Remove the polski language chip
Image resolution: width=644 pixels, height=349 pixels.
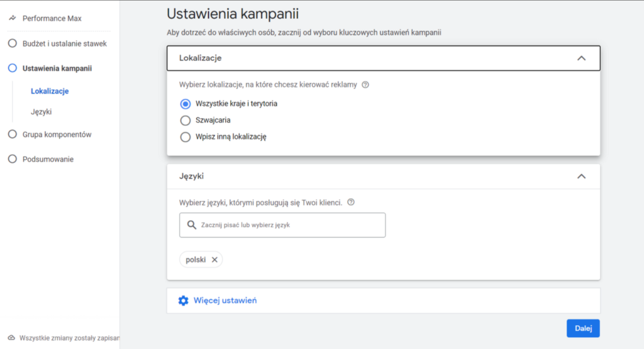(x=214, y=260)
